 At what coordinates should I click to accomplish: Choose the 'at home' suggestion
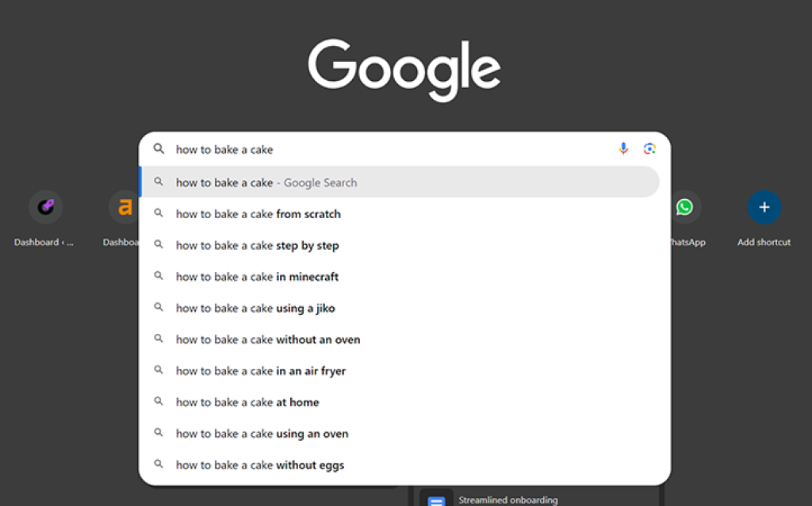click(247, 402)
